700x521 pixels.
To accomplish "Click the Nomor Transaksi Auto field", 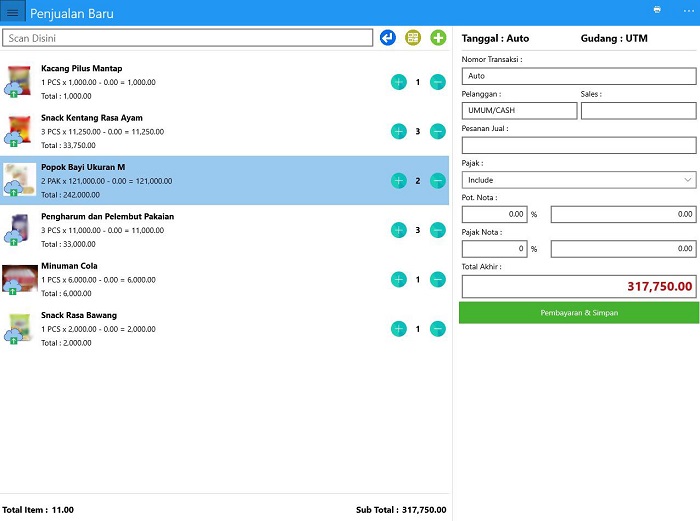I will 579,76.
